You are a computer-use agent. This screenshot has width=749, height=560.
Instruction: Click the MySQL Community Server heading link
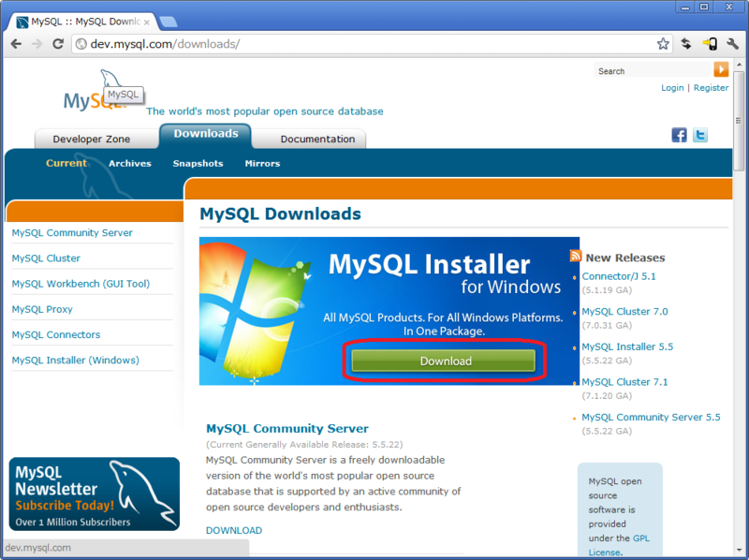click(x=287, y=429)
